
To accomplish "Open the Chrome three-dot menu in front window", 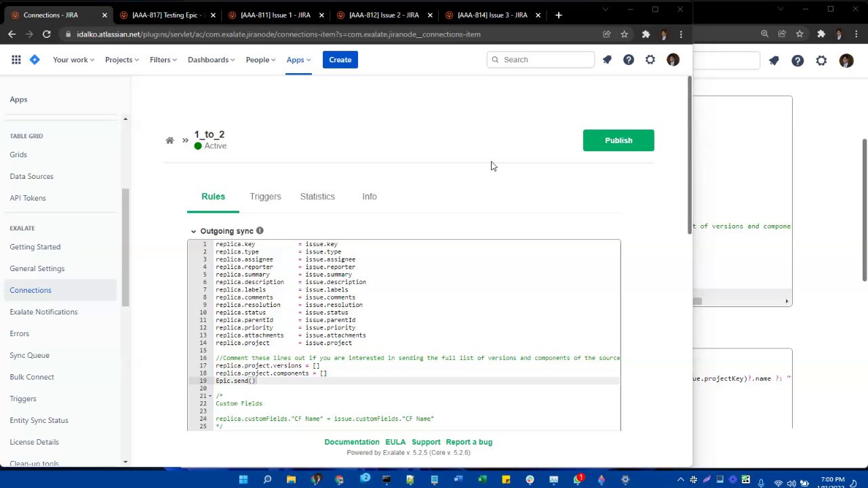I will [681, 34].
